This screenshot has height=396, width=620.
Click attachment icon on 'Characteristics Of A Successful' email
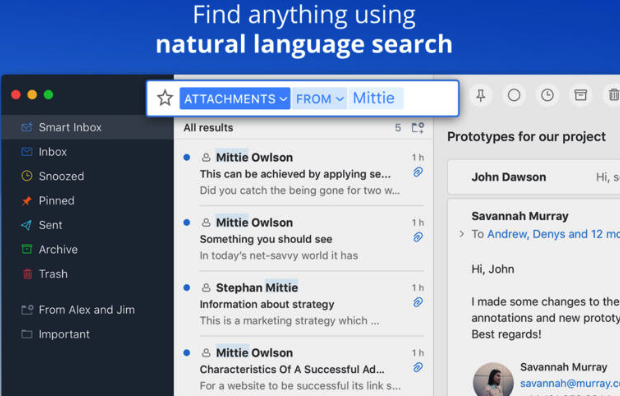point(418,368)
